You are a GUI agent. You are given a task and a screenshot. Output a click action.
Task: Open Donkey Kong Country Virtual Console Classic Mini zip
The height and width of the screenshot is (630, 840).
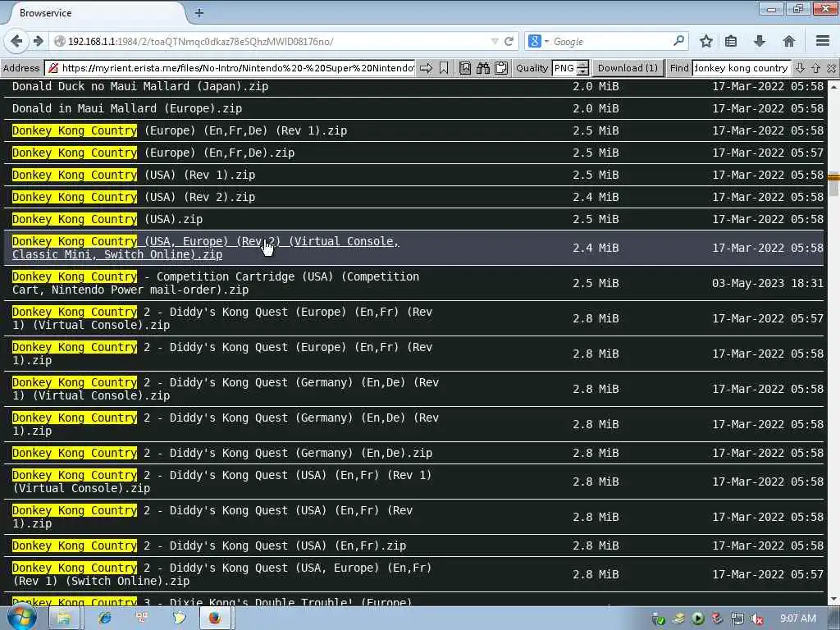pos(206,248)
